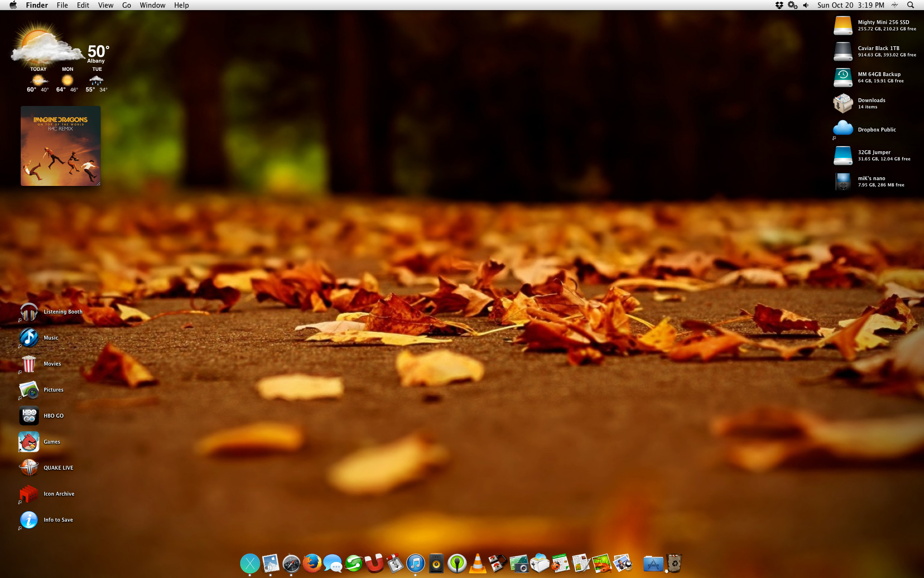924x578 pixels.
Task: Click the Imagine Dragons album artwork
Action: [61, 146]
